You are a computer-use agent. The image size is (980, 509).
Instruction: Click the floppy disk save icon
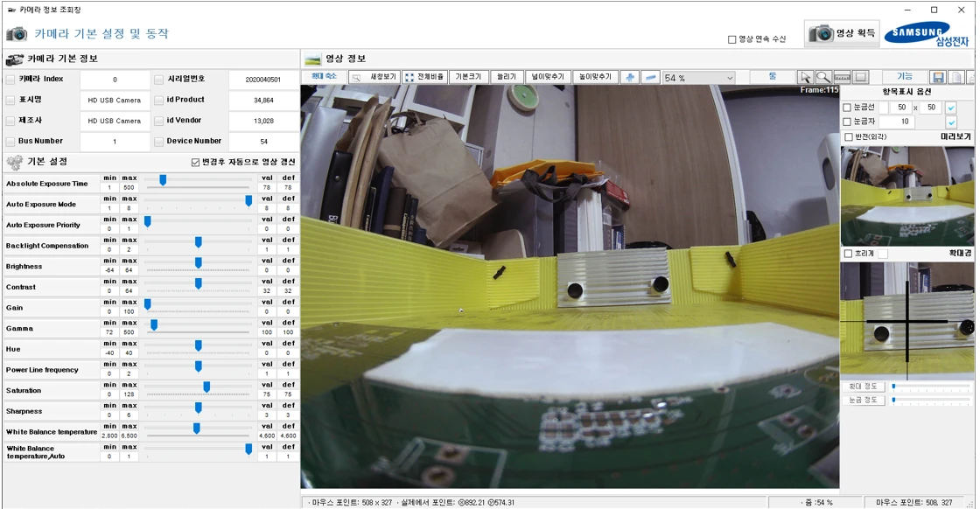pyautogui.click(x=938, y=78)
